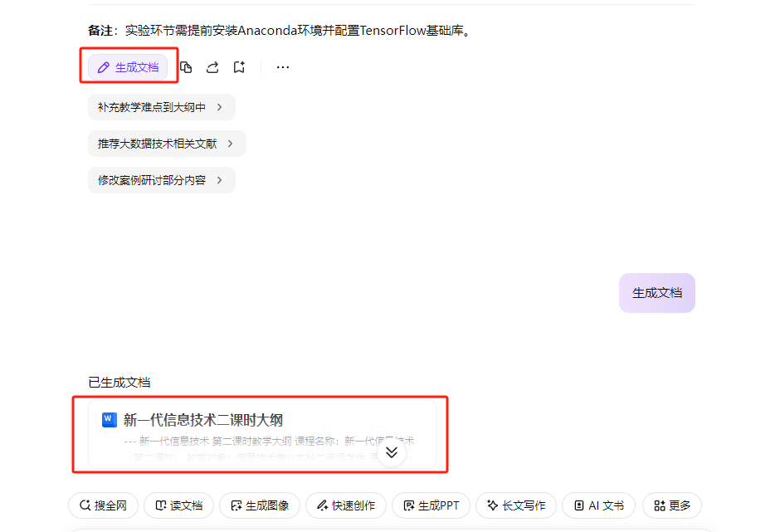Click the 长文写作 tool button
Image resolution: width=780 pixels, height=532 pixels.
coord(515,505)
